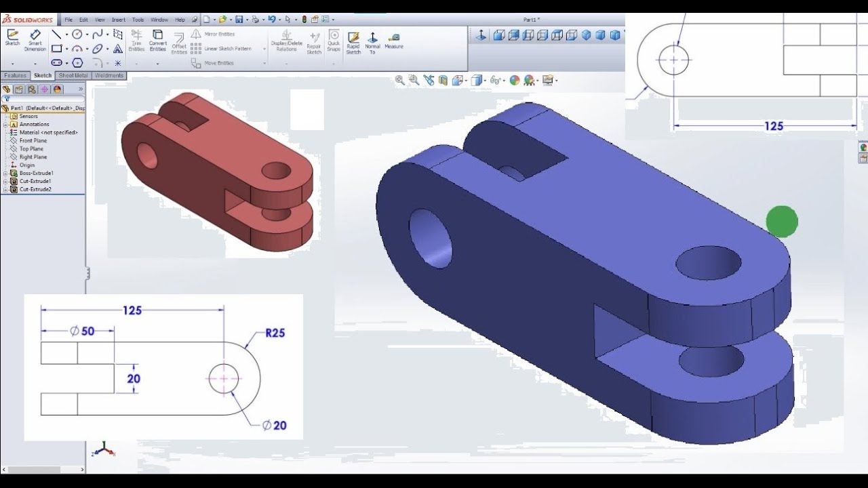This screenshot has width=868, height=488.
Task: Open the Insert menu
Action: point(119,20)
